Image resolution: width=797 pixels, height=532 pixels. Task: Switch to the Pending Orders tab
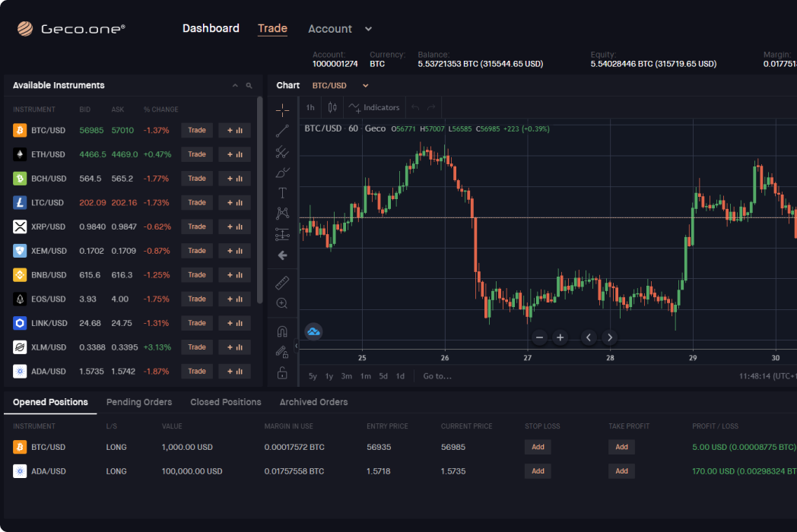[x=139, y=401]
